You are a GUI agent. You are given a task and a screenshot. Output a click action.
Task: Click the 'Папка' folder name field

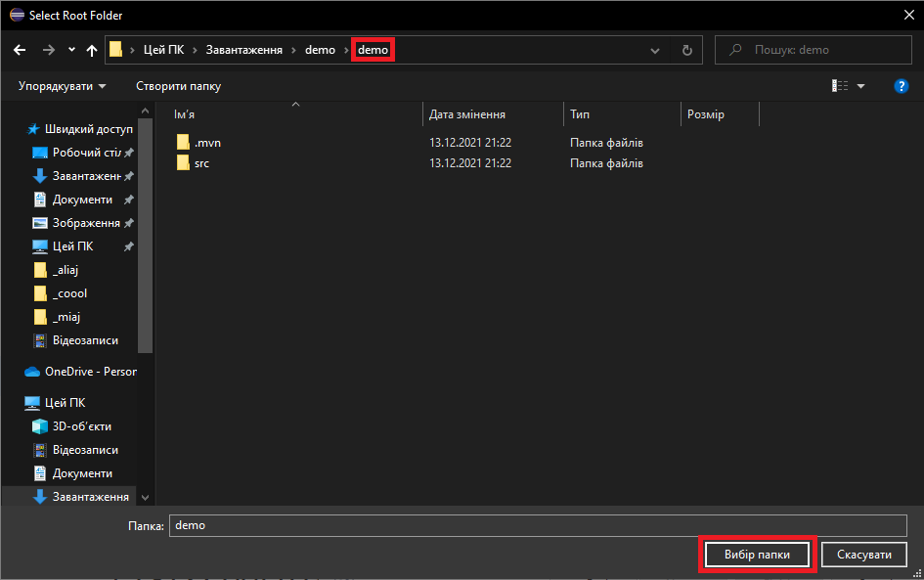click(538, 526)
